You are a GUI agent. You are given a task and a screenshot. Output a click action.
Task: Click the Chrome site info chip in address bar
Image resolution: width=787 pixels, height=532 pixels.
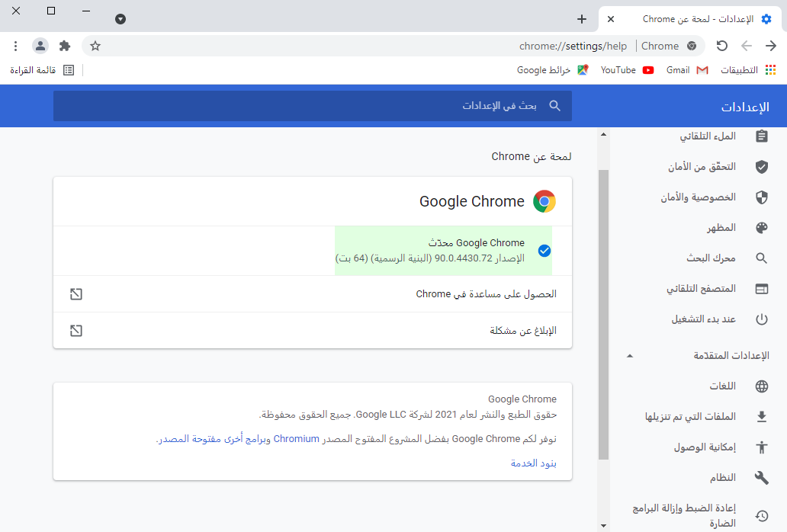click(x=669, y=46)
